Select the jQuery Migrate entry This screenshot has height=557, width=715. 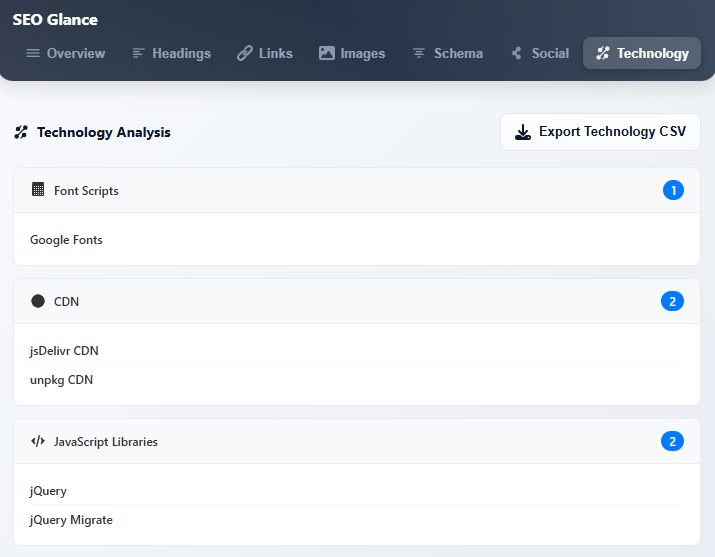[71, 520]
